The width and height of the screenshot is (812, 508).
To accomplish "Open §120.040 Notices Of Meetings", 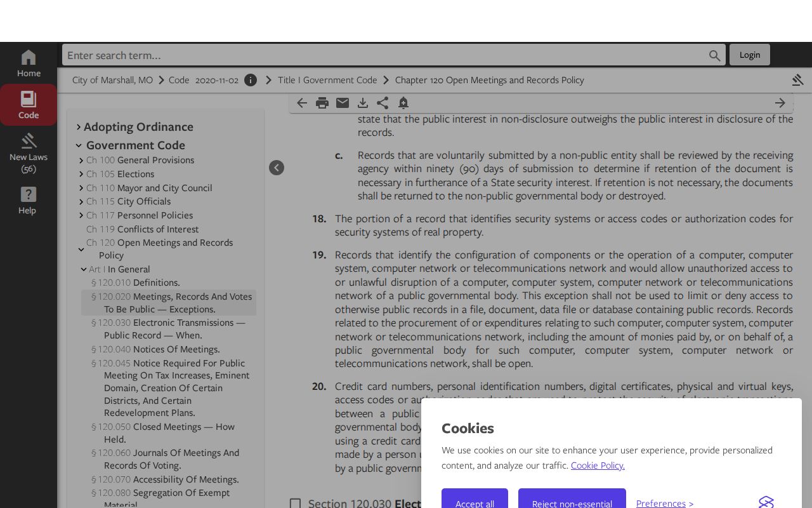I will [155, 349].
